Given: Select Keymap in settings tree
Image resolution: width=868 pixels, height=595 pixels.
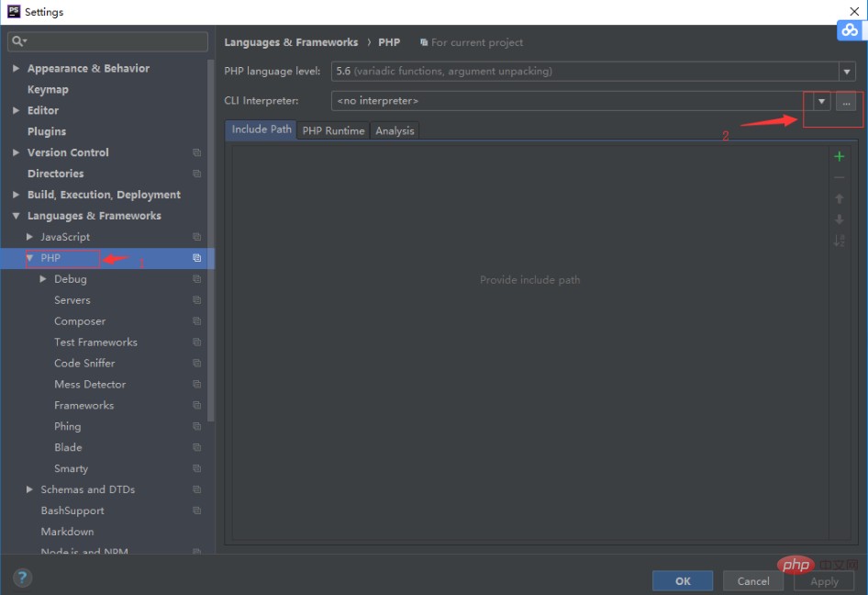Looking at the screenshot, I should 48,89.
